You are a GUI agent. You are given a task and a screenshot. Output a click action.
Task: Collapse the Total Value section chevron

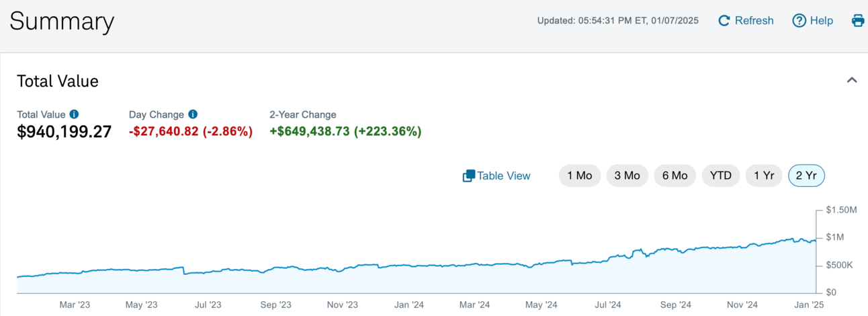[x=852, y=80]
